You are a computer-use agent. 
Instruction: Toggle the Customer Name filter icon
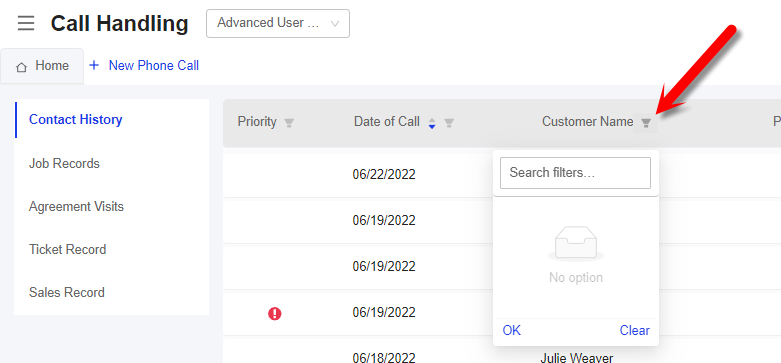(x=646, y=122)
